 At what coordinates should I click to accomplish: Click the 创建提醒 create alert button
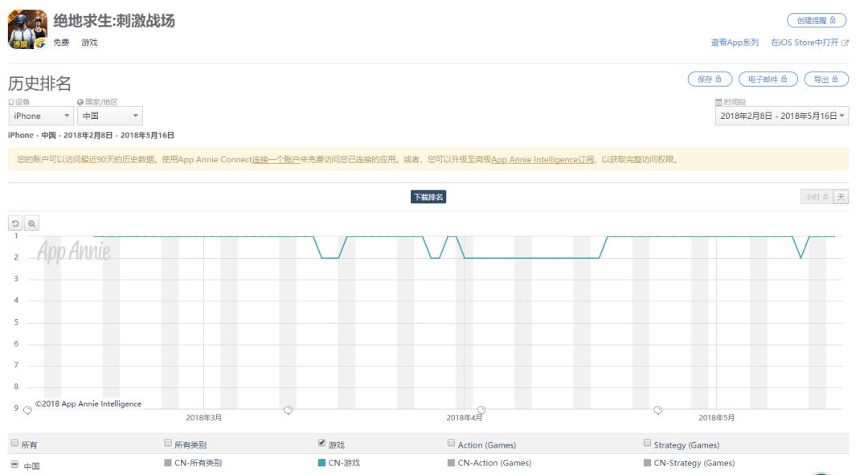pyautogui.click(x=817, y=20)
